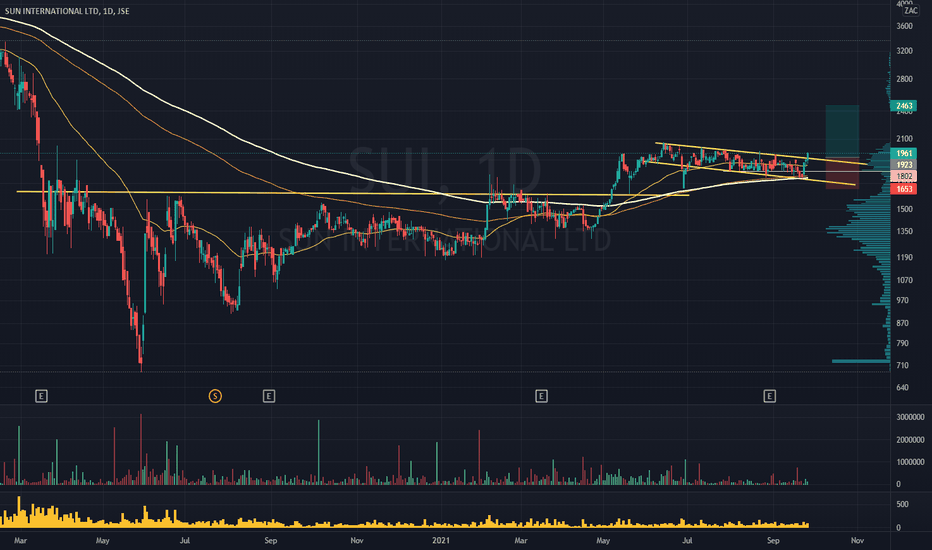The width and height of the screenshot is (932, 550).
Task: Click the 2021 label on time axis
Action: click(x=441, y=540)
